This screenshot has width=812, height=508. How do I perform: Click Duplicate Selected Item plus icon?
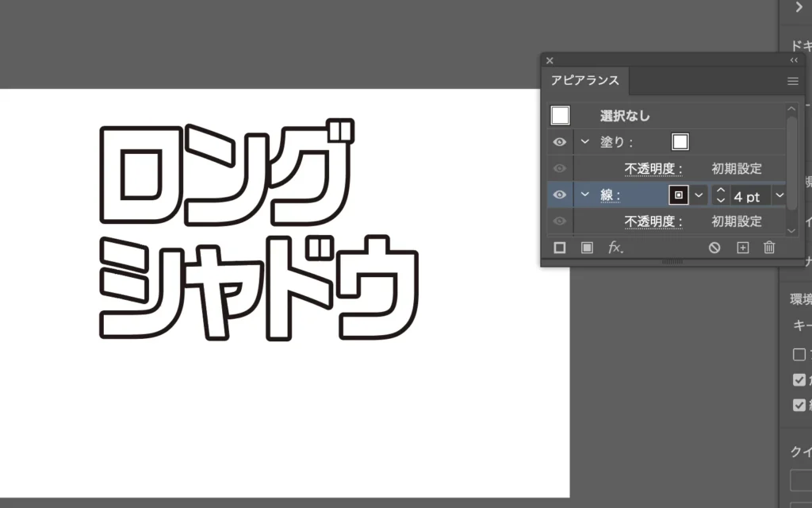(x=742, y=248)
